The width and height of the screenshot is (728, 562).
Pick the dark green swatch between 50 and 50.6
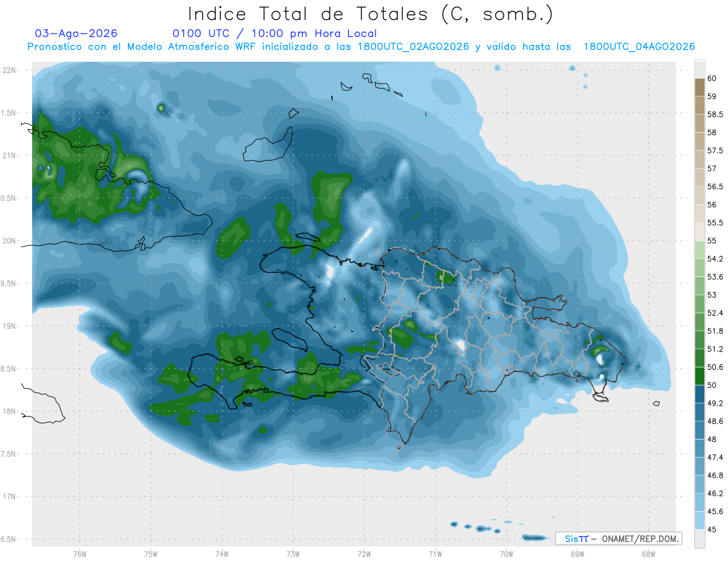[699, 376]
